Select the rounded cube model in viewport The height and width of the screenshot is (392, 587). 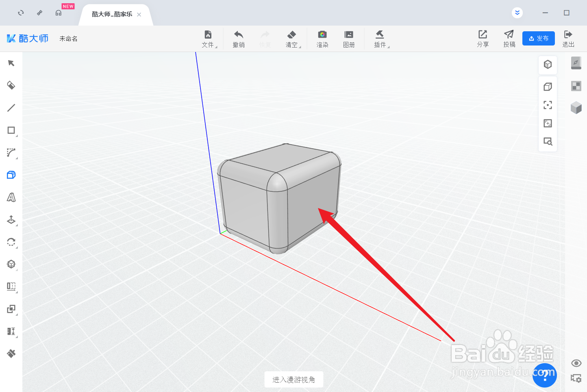(279, 198)
